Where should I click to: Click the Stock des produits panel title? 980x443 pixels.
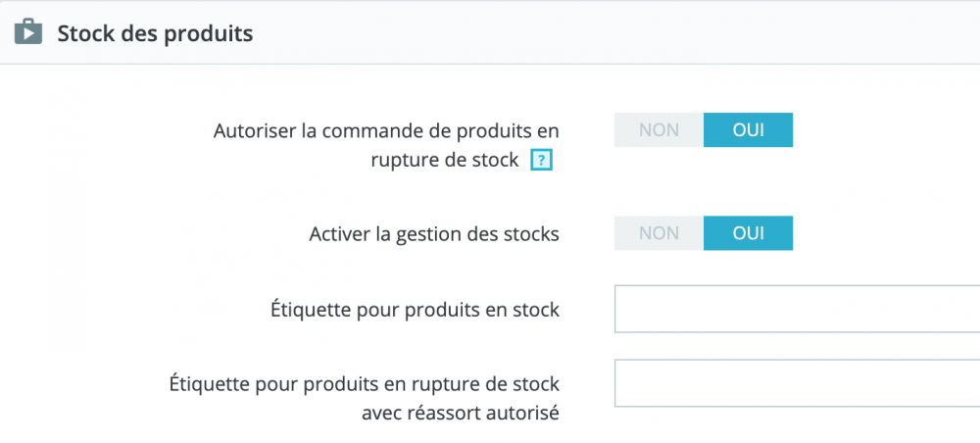(x=155, y=33)
